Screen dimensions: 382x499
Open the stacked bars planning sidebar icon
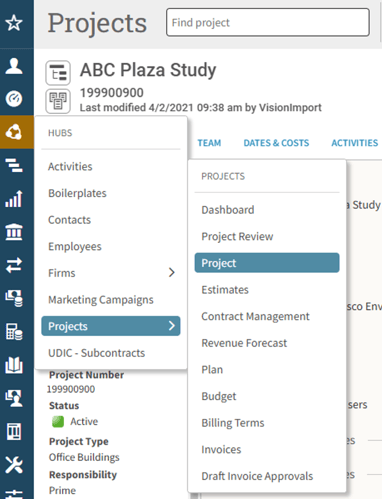14,165
